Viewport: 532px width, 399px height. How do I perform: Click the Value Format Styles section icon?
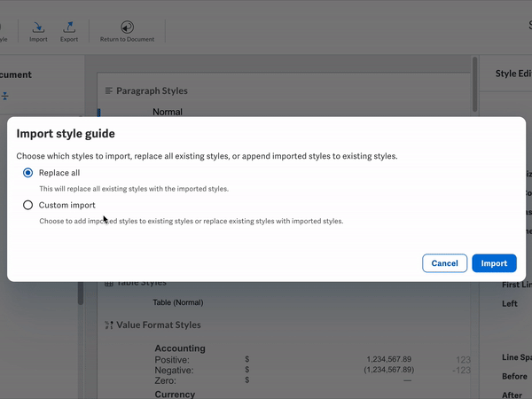pos(109,325)
